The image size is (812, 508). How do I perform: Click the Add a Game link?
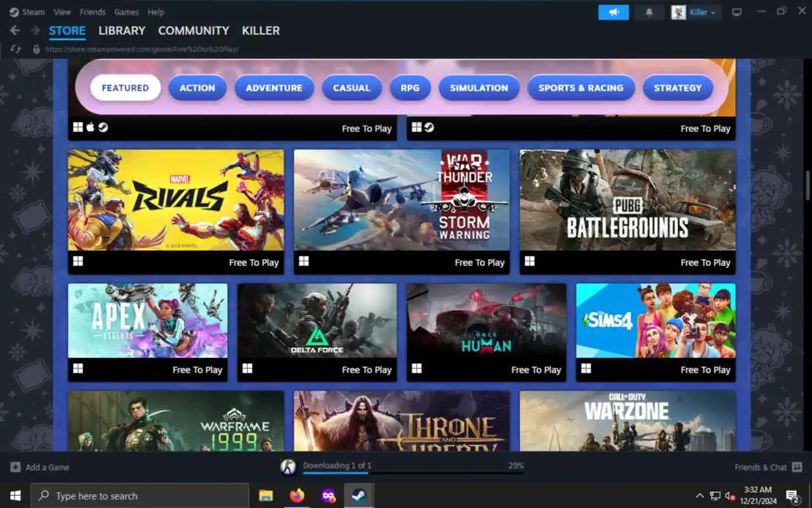(x=48, y=467)
